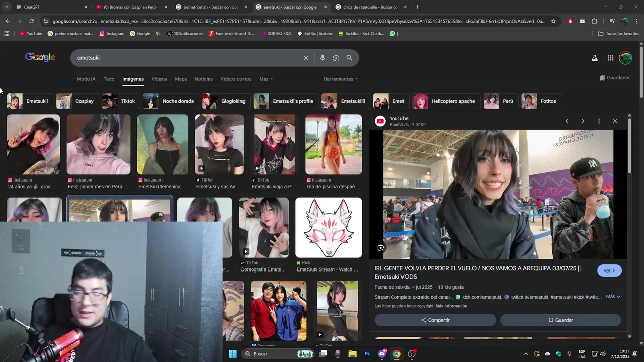Select the Noticias search tab
This screenshot has width=644, height=362.
204,79
